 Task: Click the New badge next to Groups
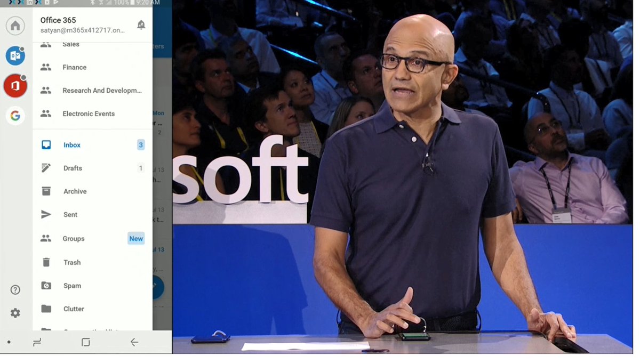(x=136, y=239)
